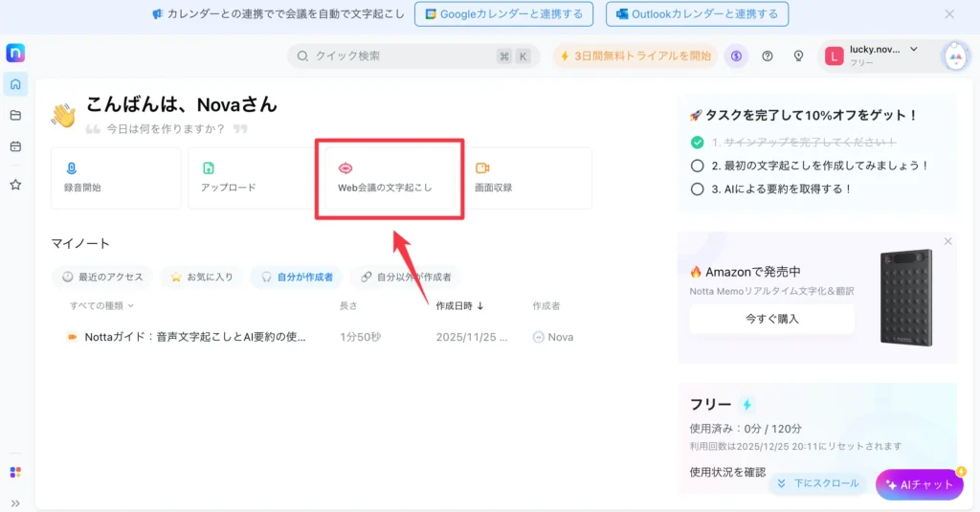Viewport: 980px width, 512px height.
Task: Close the calendar integration banner
Action: coord(949,13)
